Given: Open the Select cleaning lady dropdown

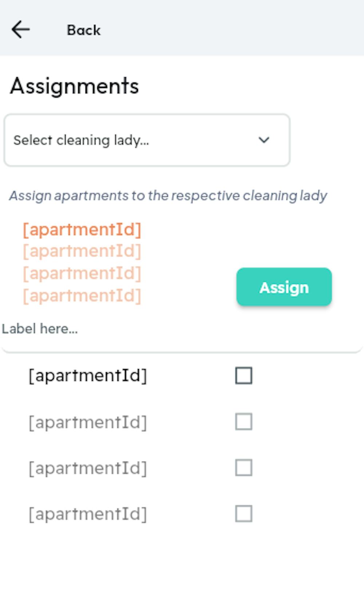Looking at the screenshot, I should coord(147,140).
